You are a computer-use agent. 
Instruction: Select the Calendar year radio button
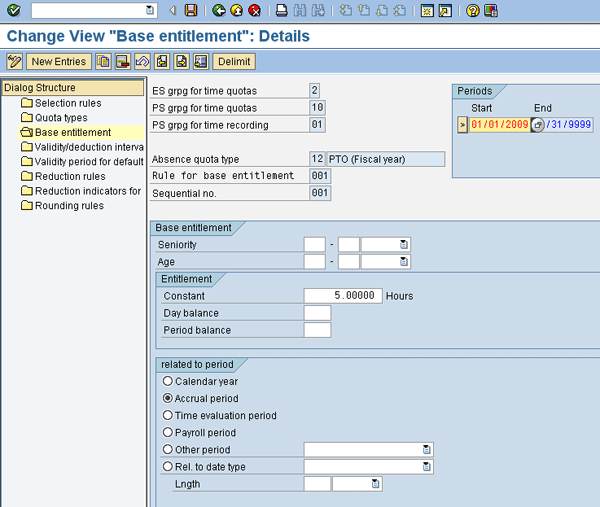point(167,381)
